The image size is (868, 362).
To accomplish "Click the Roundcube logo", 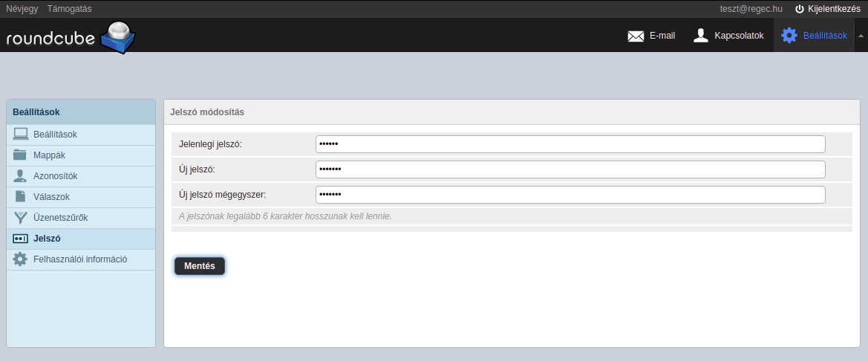I will (x=71, y=37).
